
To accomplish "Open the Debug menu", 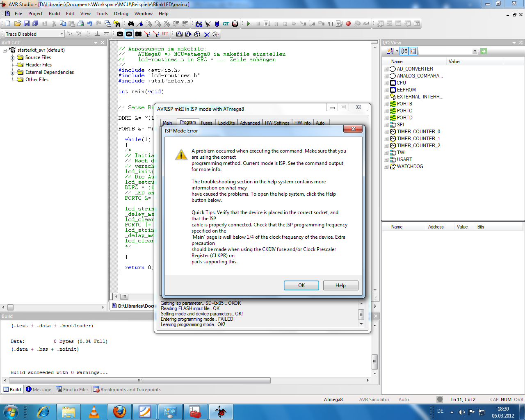I will pyautogui.click(x=121, y=14).
